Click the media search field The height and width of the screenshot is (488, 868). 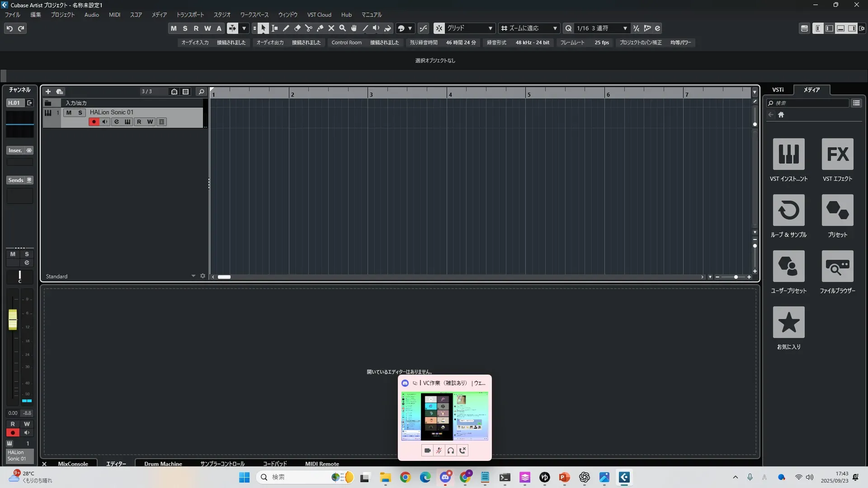(x=809, y=103)
